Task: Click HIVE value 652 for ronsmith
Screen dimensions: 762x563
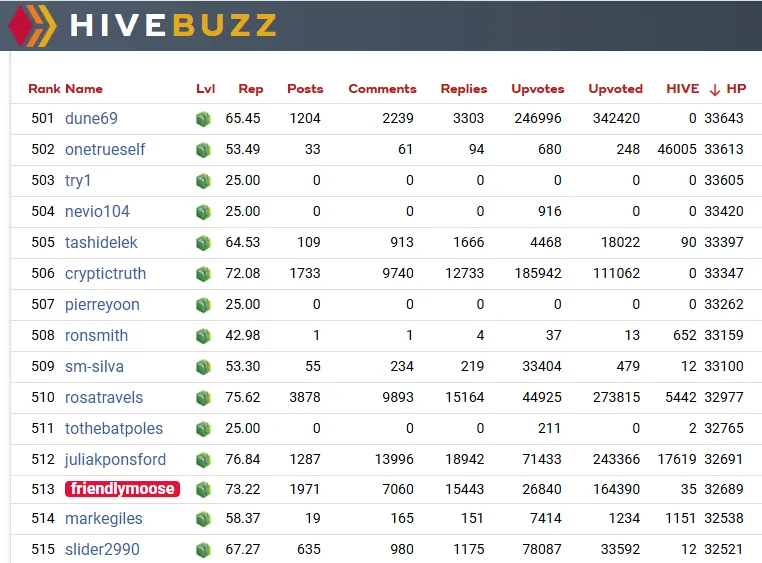Action: click(x=685, y=336)
